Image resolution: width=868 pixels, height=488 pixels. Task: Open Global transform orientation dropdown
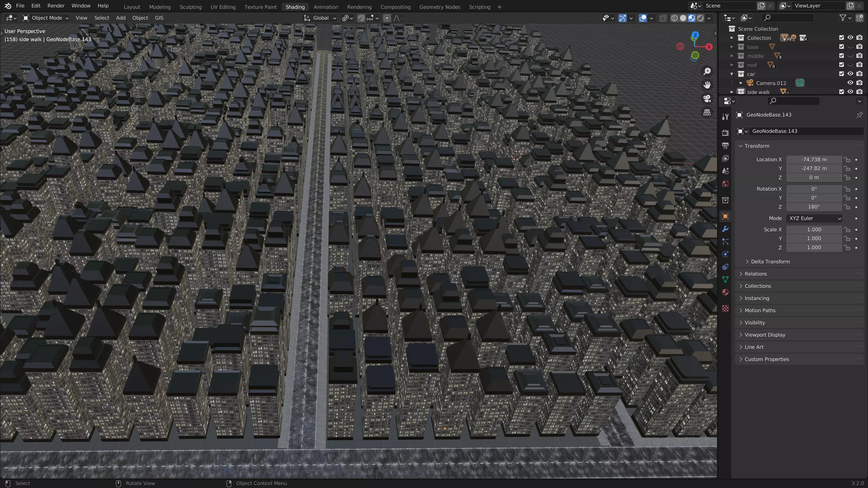[x=320, y=18]
